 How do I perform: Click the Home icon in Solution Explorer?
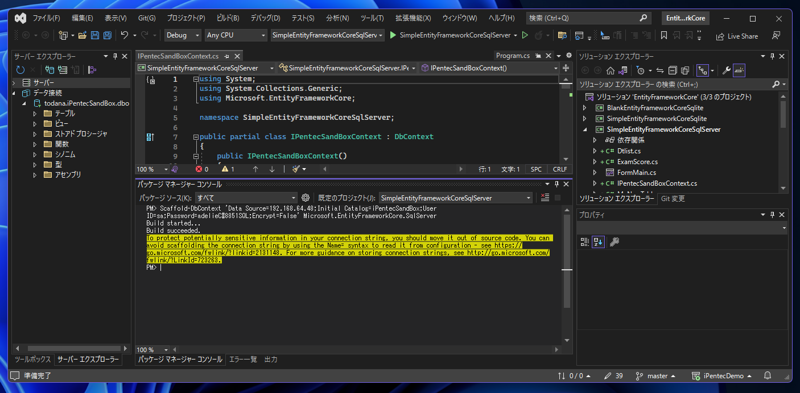(610, 70)
